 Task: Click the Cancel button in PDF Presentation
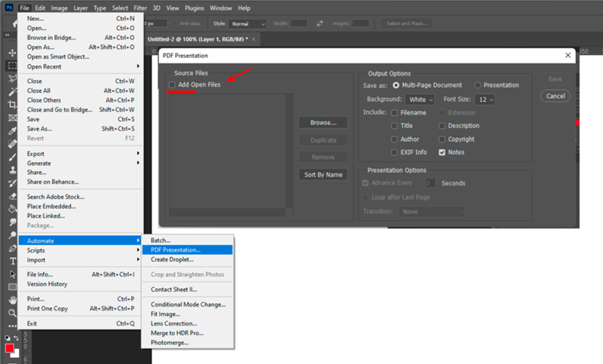(x=556, y=96)
